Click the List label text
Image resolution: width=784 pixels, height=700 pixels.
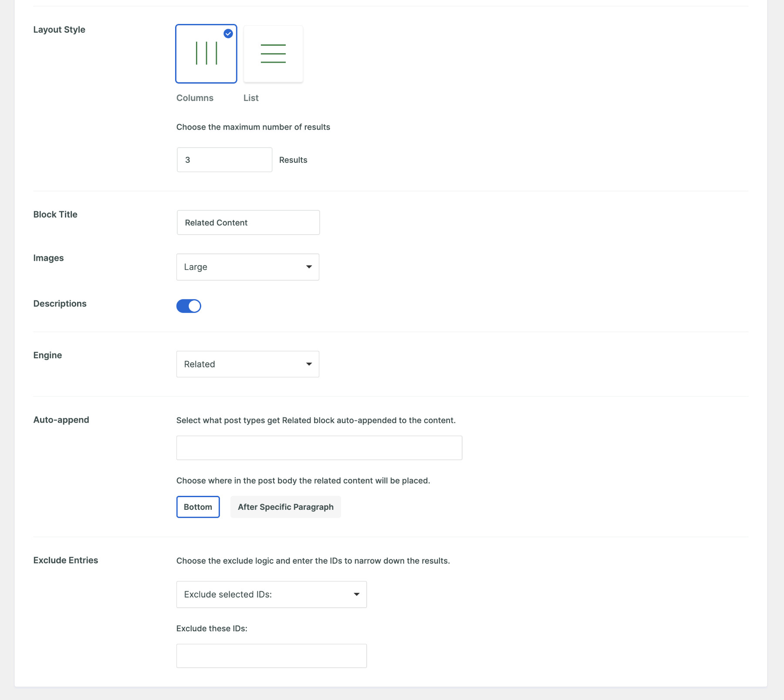tap(251, 98)
